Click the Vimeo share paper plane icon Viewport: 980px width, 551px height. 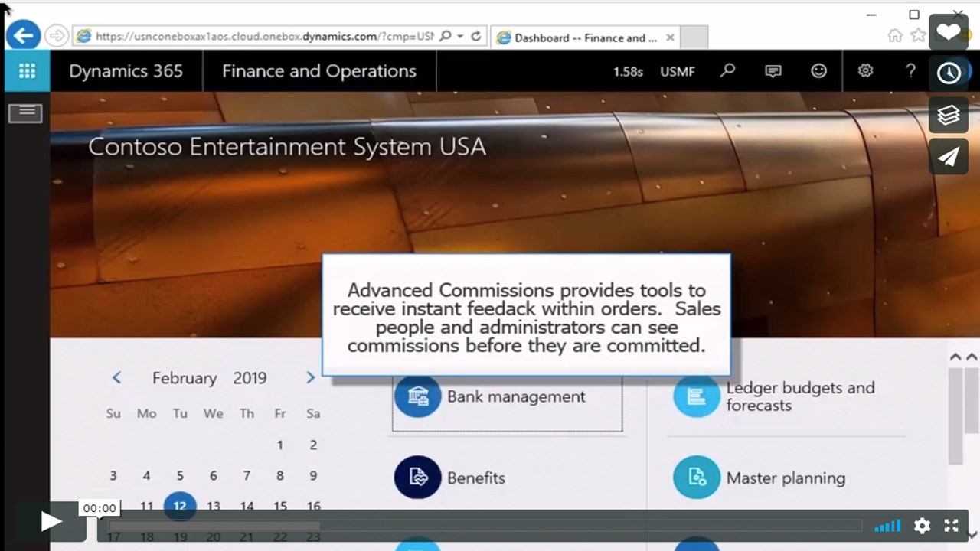coord(949,156)
